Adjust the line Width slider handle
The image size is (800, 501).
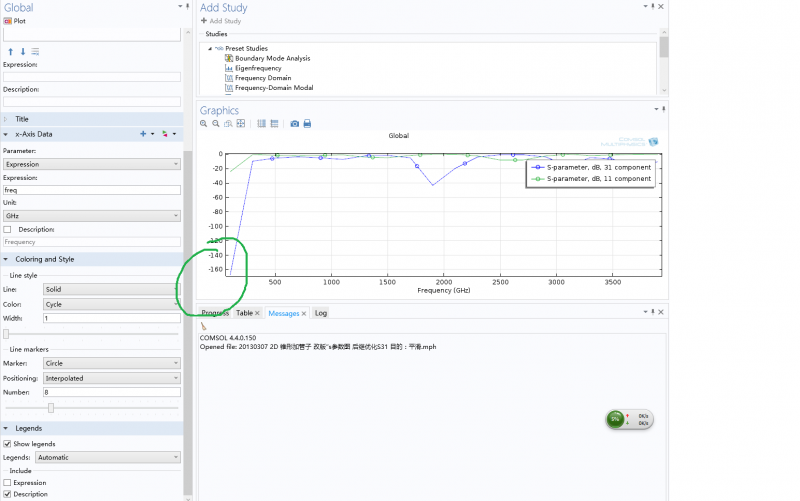(x=6, y=334)
